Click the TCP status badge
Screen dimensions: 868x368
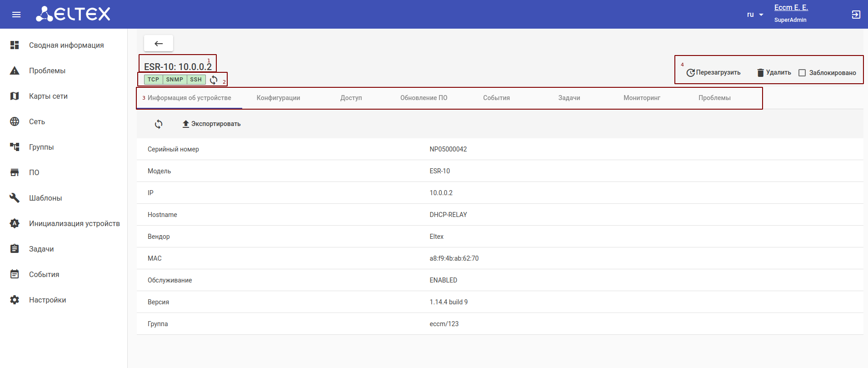click(154, 80)
